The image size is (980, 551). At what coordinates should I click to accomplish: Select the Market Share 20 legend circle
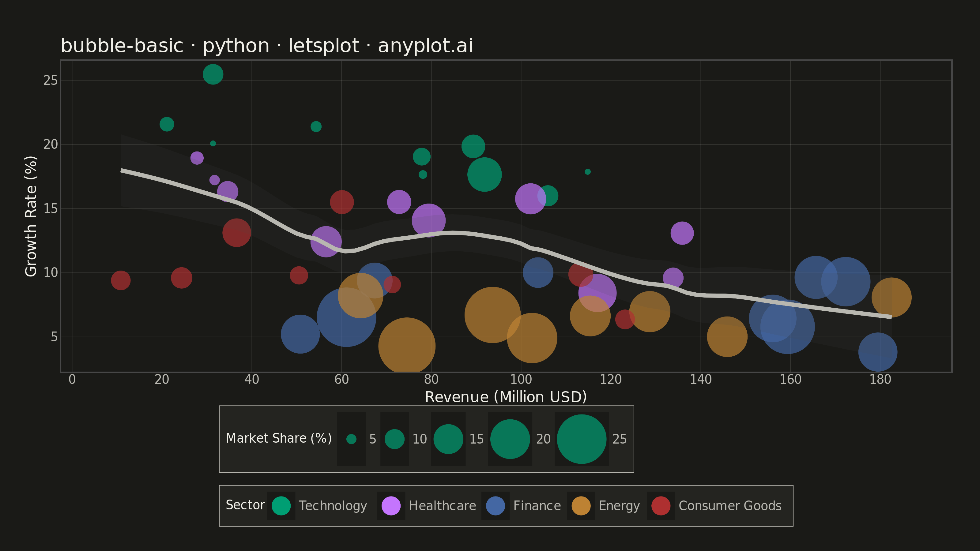[510, 439]
